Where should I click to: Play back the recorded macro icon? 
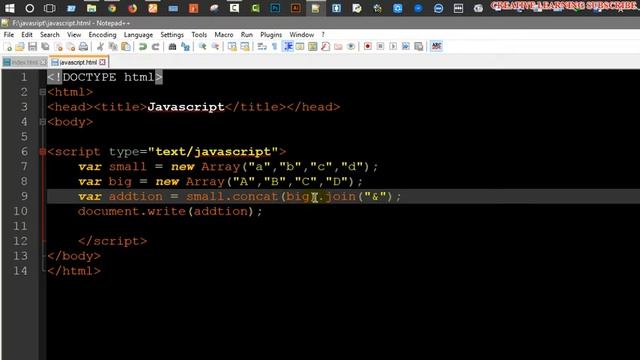tap(393, 47)
